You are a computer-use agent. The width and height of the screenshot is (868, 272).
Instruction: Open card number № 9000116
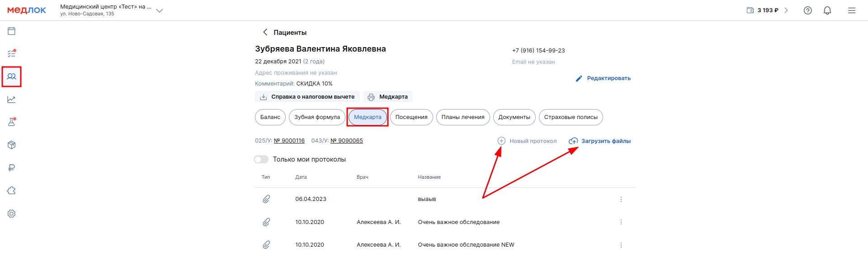coord(289,141)
